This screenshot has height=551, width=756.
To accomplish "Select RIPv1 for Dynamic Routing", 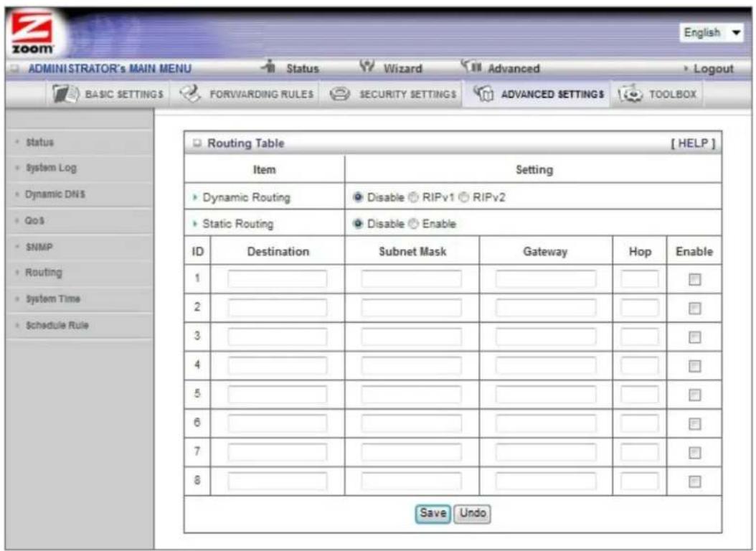I will 413,197.
